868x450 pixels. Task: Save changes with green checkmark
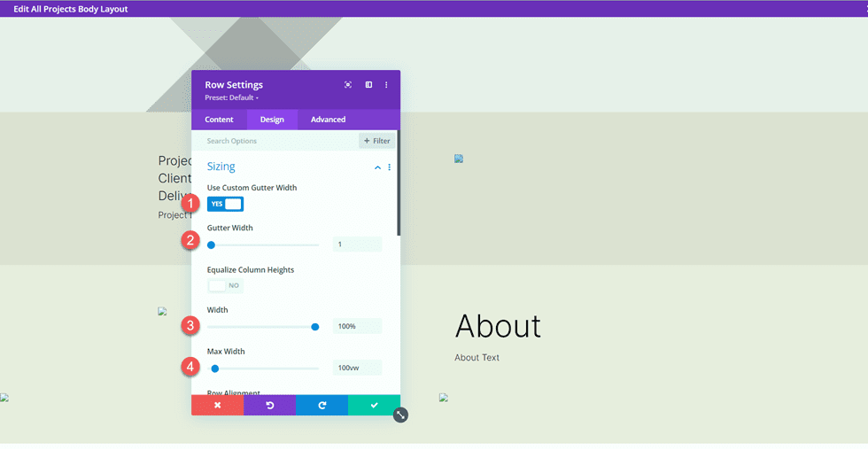pos(374,405)
